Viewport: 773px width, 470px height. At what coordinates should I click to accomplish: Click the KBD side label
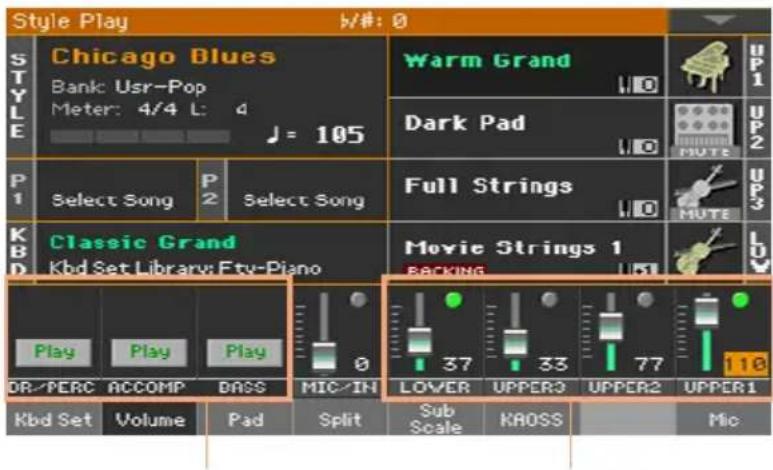(x=19, y=251)
